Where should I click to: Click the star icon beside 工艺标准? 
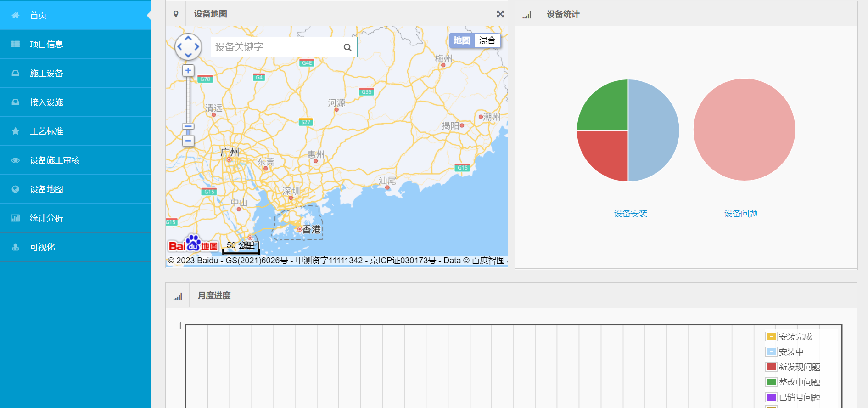[x=16, y=131]
